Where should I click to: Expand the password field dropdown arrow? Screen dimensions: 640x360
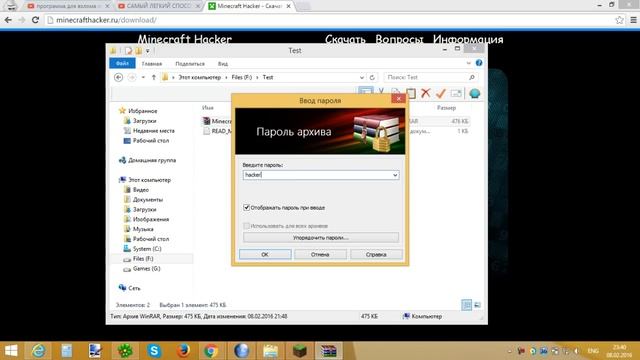[x=395, y=175]
